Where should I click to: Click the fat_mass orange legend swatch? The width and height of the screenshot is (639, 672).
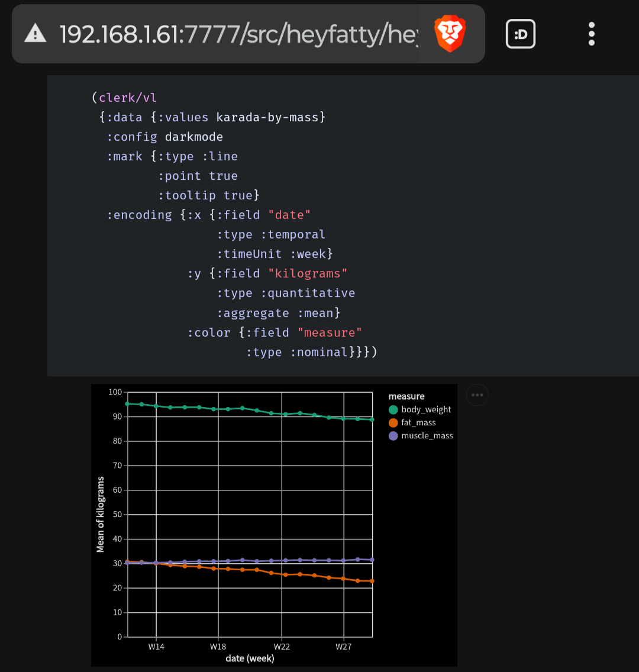click(x=393, y=423)
